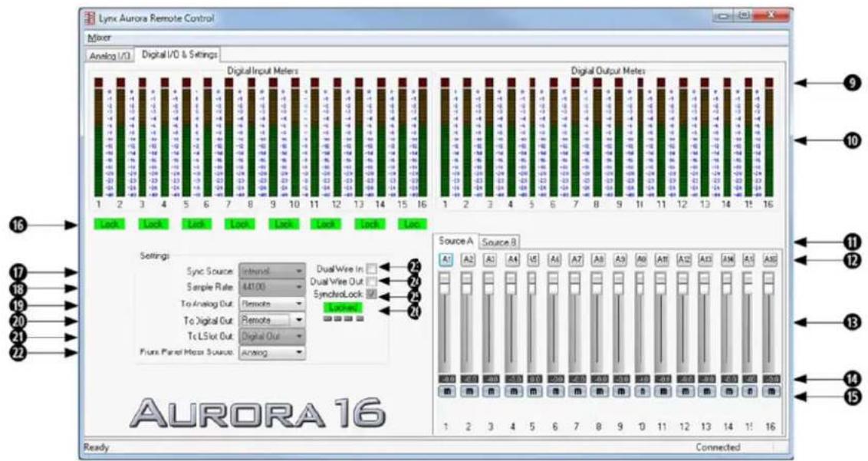Viewport: 868px width, 461px height.
Task: Click the channel 6 fader level readout
Action: (555, 379)
